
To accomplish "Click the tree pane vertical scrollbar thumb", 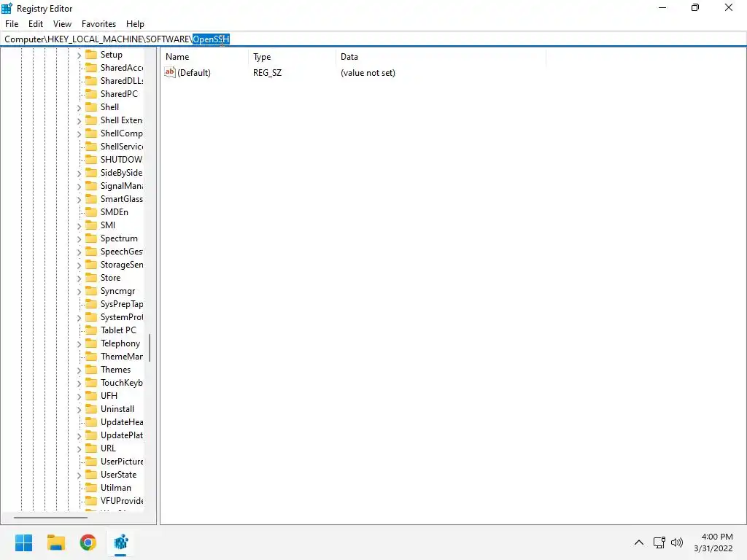I will 150,348.
